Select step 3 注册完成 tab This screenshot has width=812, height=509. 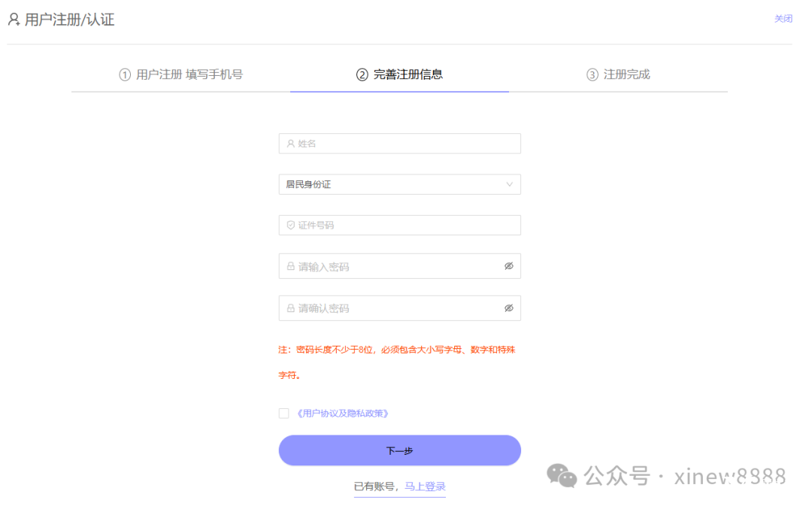pos(618,74)
